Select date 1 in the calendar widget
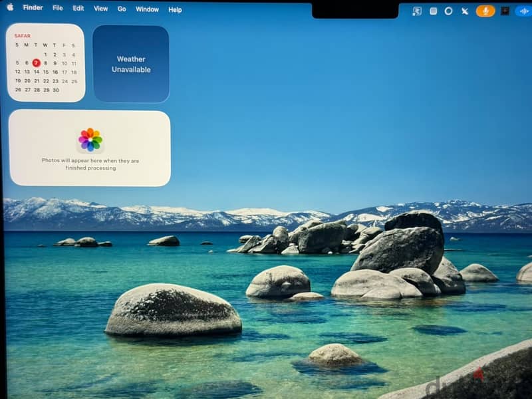 (x=45, y=55)
